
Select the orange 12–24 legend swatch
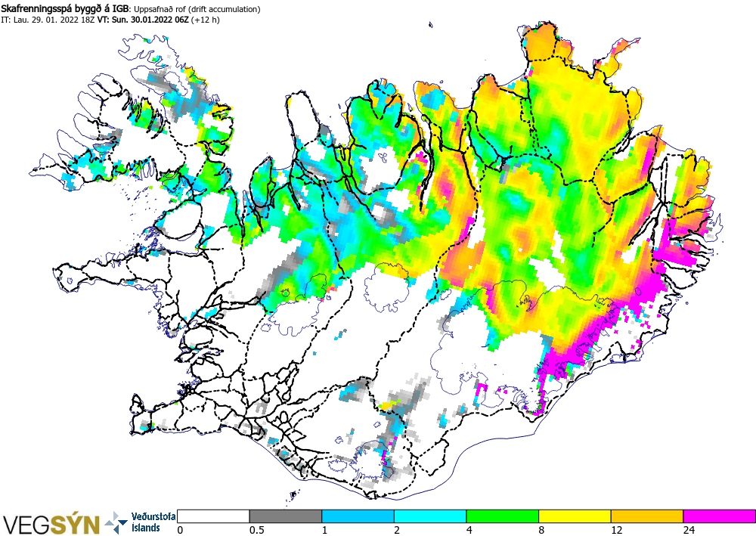647,516
